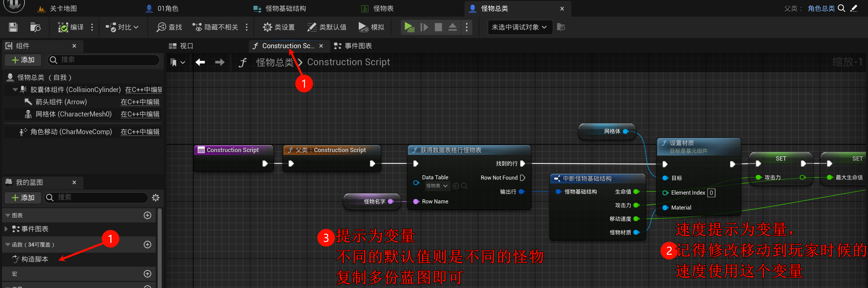Click 添加 button in 组件 panel
Viewport: 868px width, 288px height.
23,60
